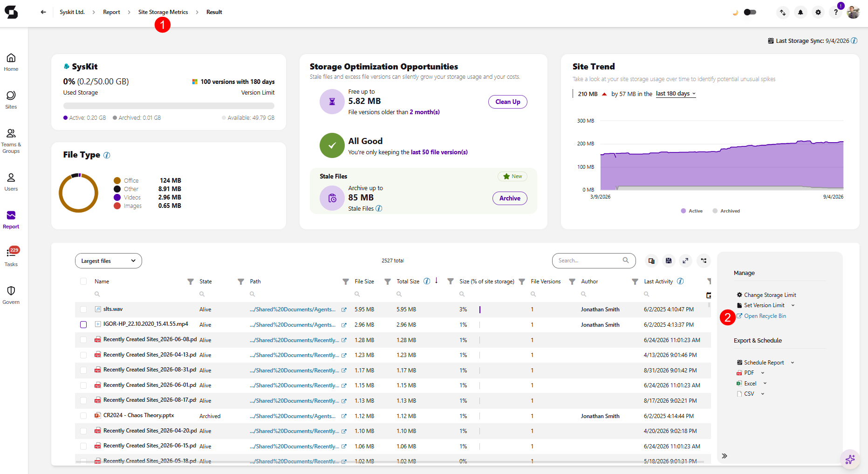Open the Largest files view dropdown
868x474 pixels.
(109, 261)
